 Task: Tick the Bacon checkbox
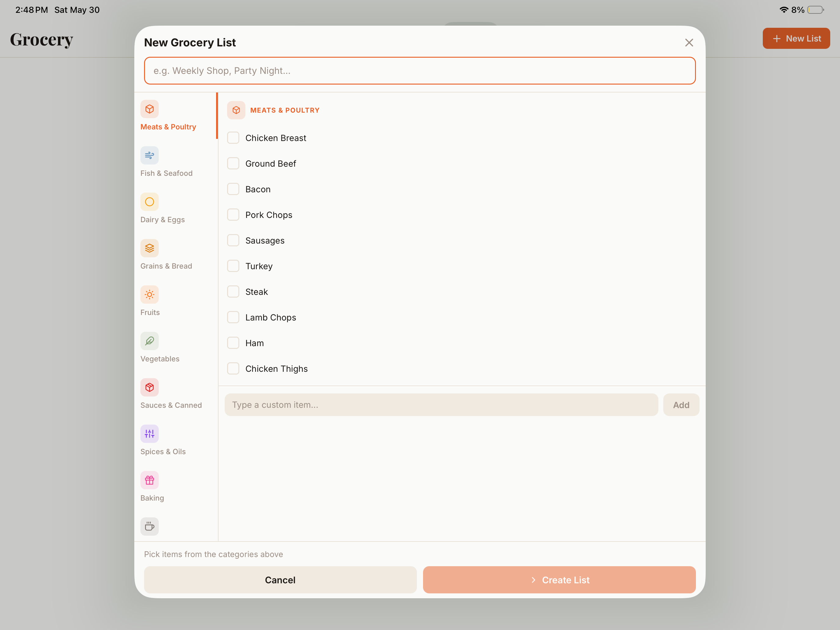233,189
